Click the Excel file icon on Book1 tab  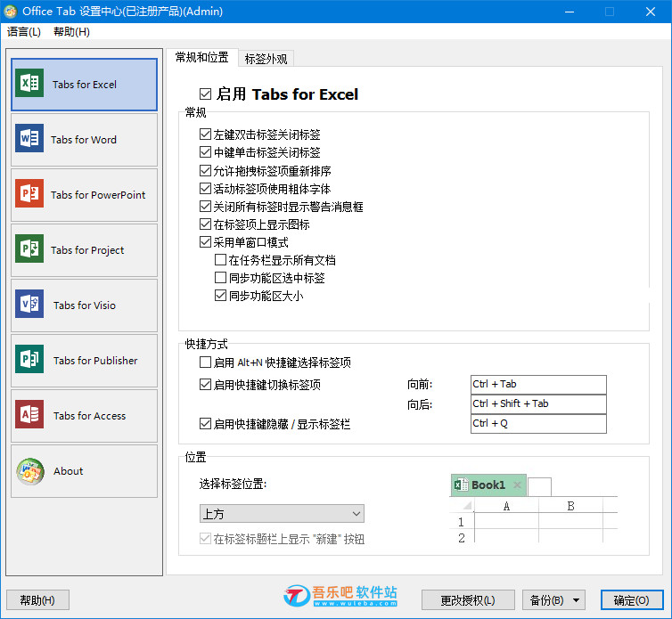point(461,485)
